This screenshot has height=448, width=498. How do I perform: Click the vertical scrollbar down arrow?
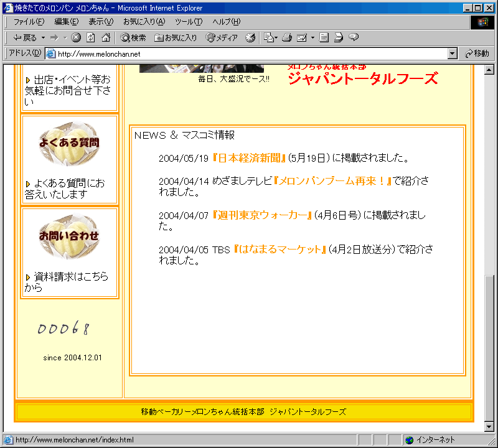tap(489, 427)
